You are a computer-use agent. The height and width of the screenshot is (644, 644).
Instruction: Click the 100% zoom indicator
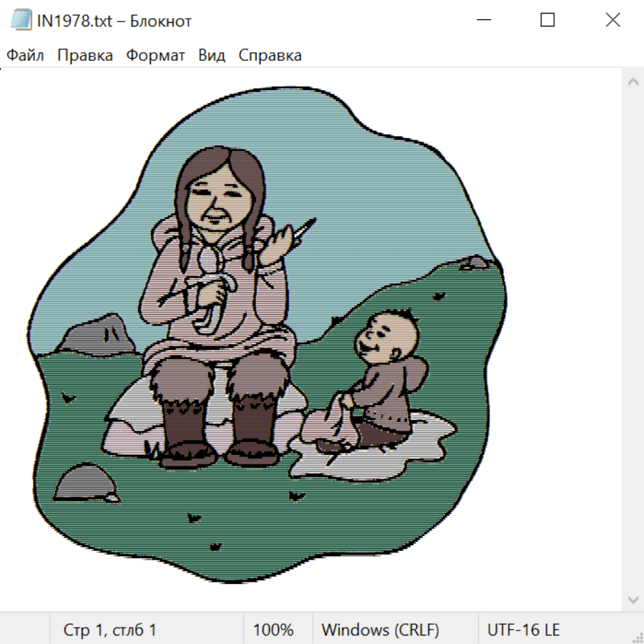coord(273,630)
